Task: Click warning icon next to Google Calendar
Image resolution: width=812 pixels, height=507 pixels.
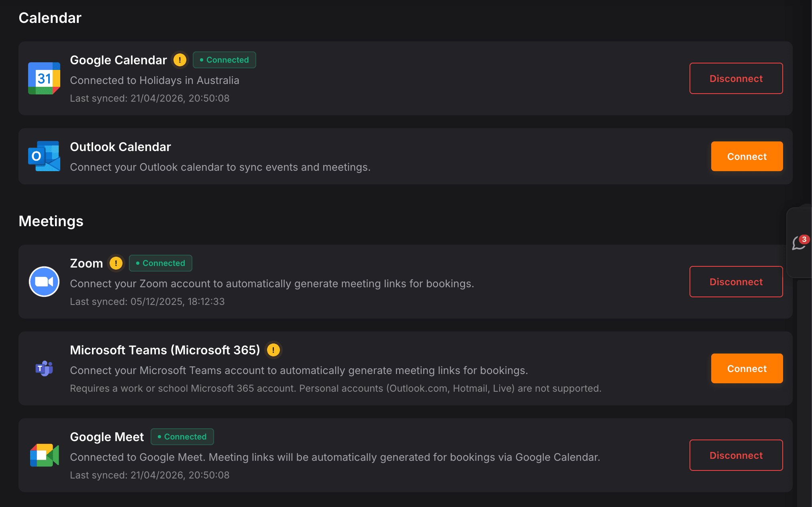Action: click(180, 60)
